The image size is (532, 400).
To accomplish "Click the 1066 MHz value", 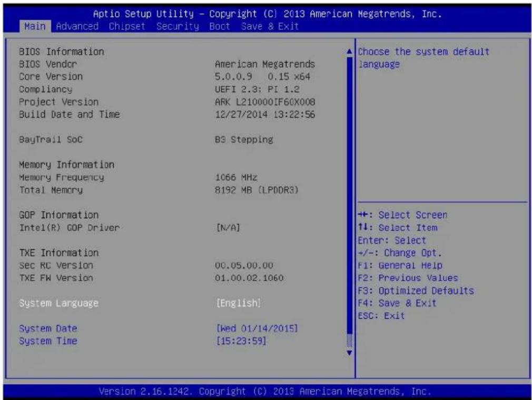I will point(236,177).
